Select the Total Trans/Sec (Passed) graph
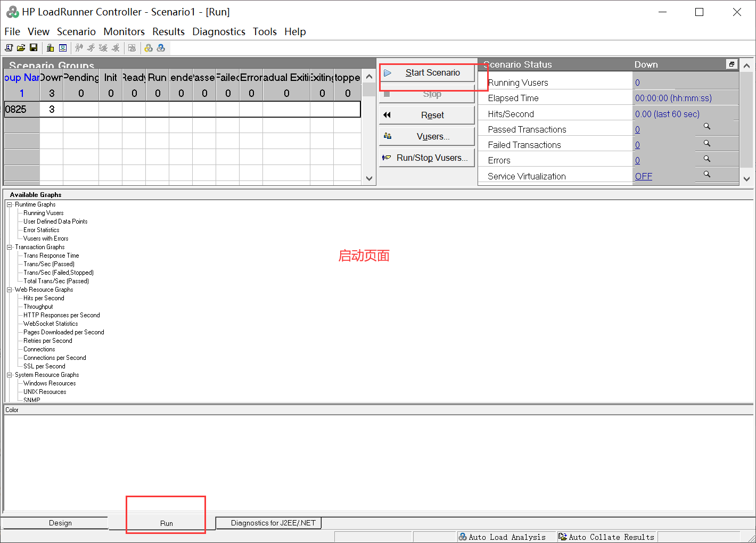 (56, 281)
